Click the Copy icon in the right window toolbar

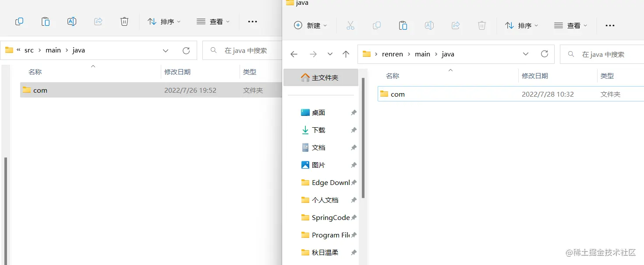(x=377, y=25)
